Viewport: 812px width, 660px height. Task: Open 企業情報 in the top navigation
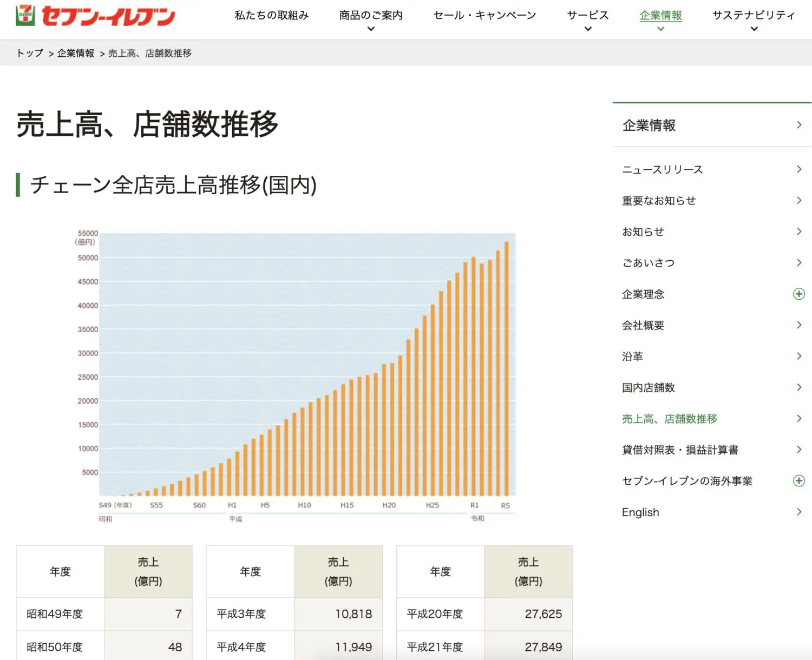[x=660, y=16]
